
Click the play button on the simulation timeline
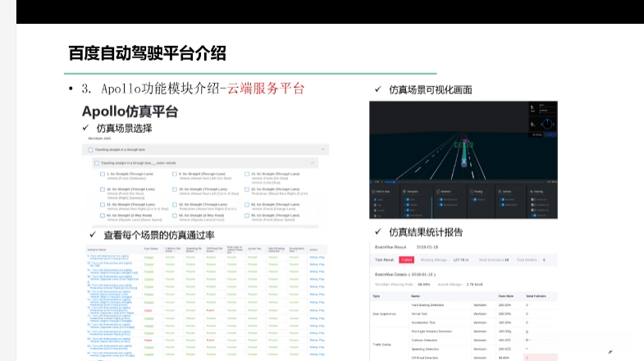point(372,181)
